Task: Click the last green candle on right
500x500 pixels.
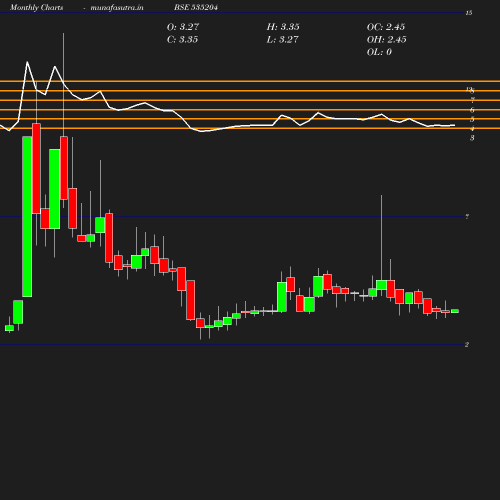Action: tap(455, 311)
